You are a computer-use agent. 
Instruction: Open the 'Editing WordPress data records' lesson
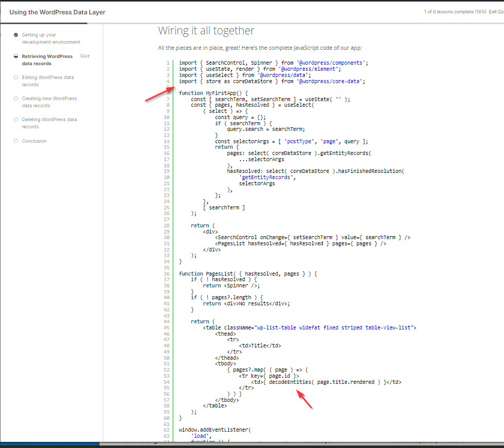[x=48, y=81]
